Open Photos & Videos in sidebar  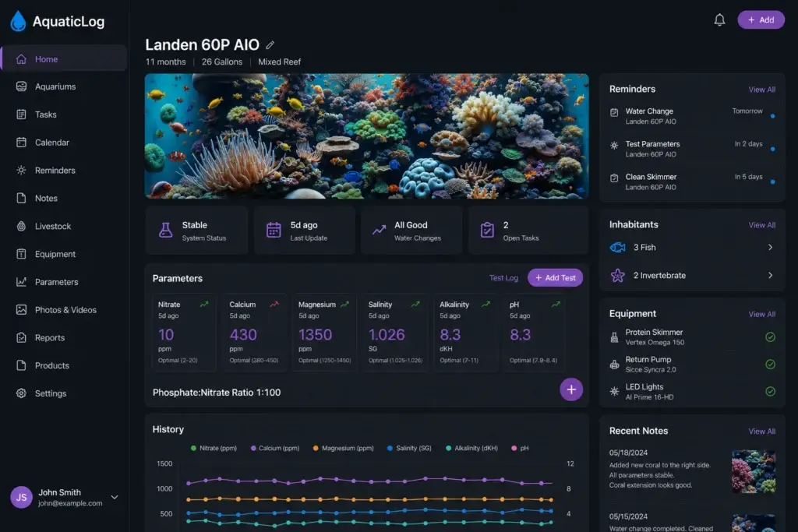64,310
